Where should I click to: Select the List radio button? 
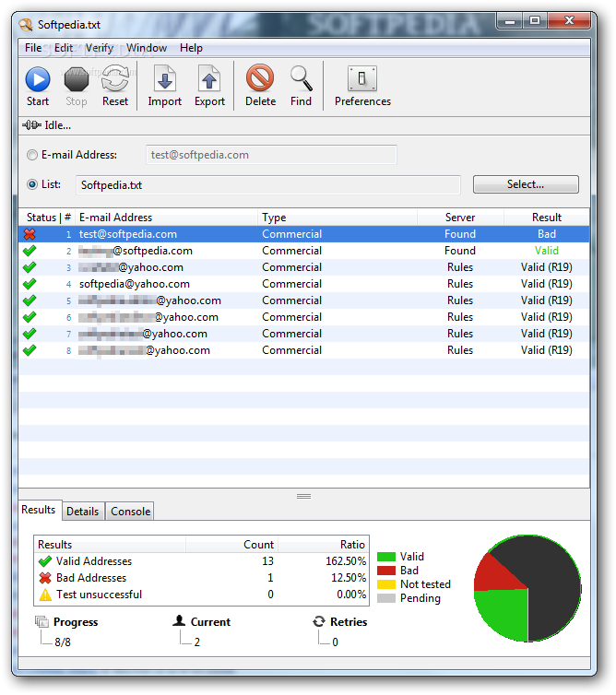[x=32, y=184]
